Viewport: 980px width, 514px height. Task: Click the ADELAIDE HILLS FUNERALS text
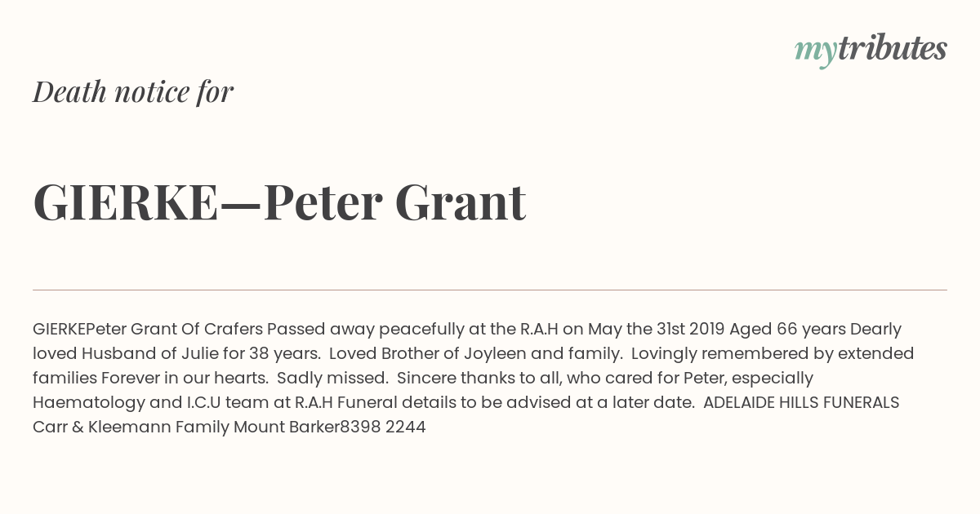tap(801, 402)
